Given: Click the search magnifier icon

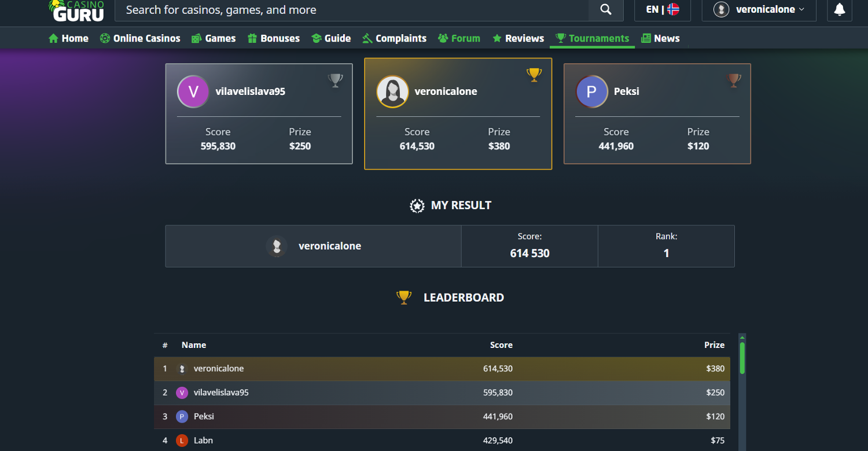Looking at the screenshot, I should 605,10.
